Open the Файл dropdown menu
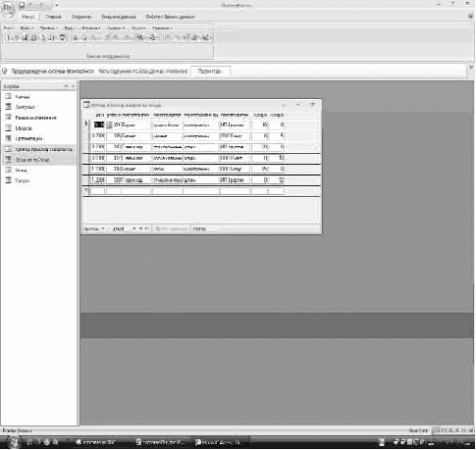The width and height of the screenshot is (476, 450). coord(26,28)
